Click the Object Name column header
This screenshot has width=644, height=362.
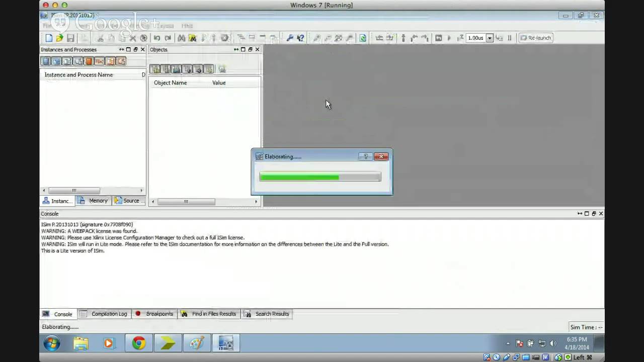[170, 83]
